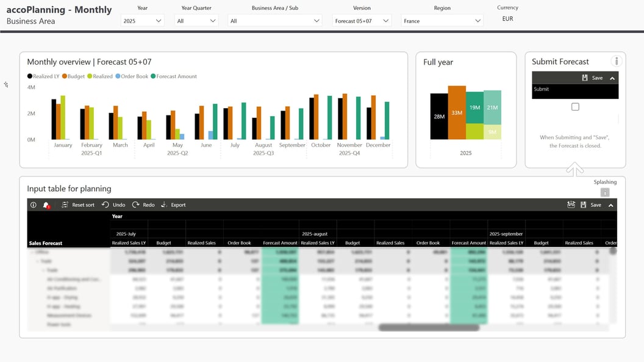Open the Region dropdown set to France

click(442, 20)
